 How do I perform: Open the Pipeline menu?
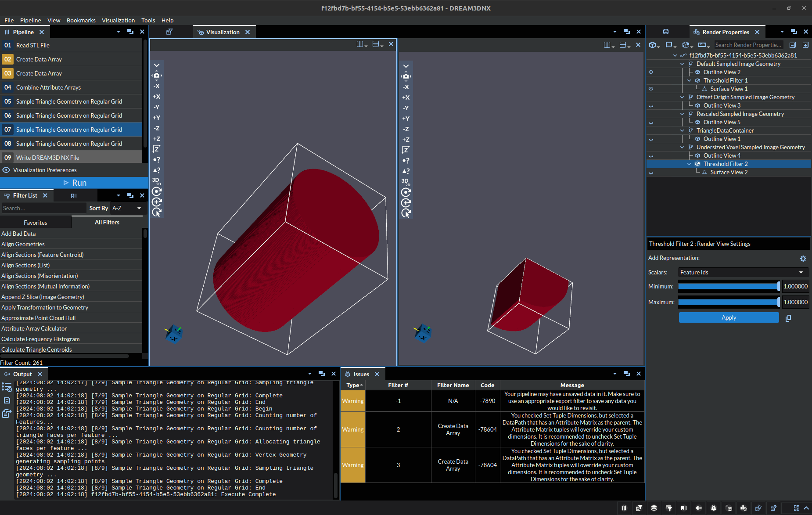pyautogui.click(x=31, y=20)
